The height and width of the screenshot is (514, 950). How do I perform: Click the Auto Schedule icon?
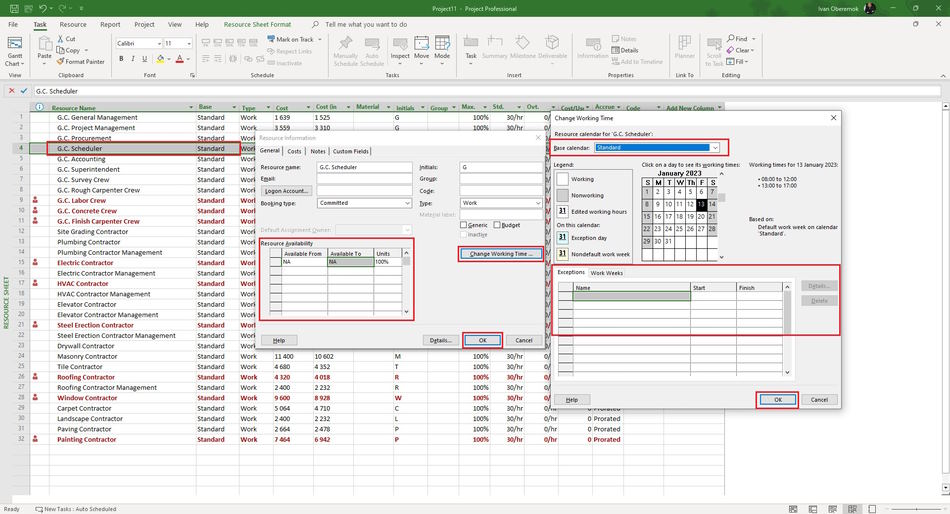click(x=372, y=44)
